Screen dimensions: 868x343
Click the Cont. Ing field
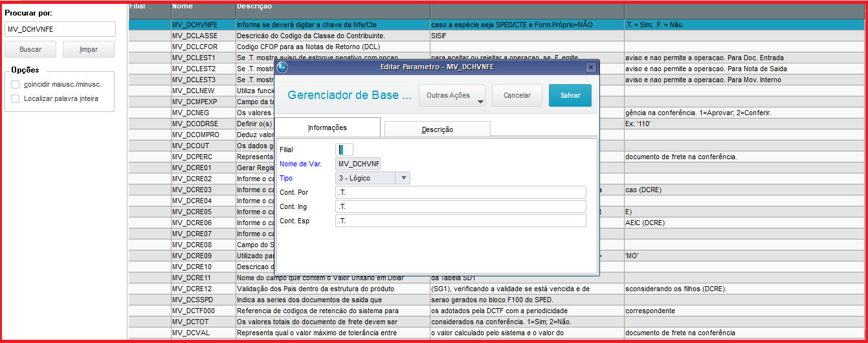460,206
